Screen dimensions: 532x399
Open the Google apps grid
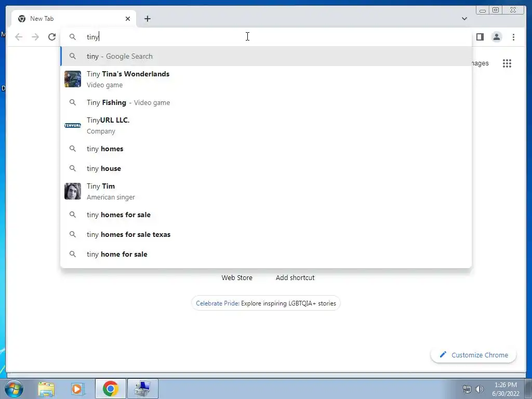click(507, 63)
